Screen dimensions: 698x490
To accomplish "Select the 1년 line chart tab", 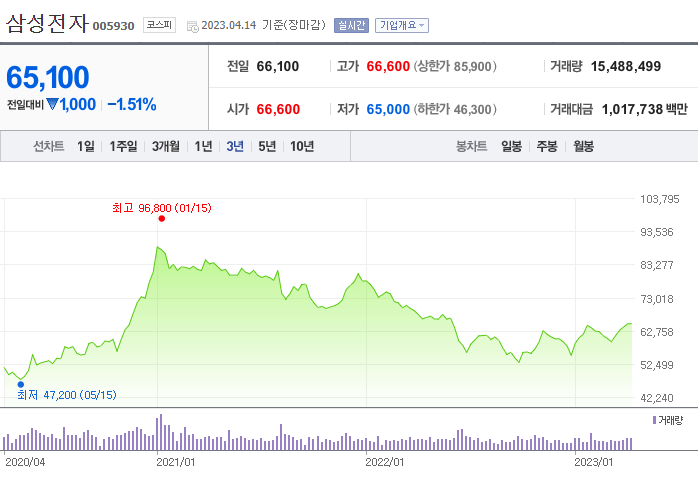I will 203,146.
